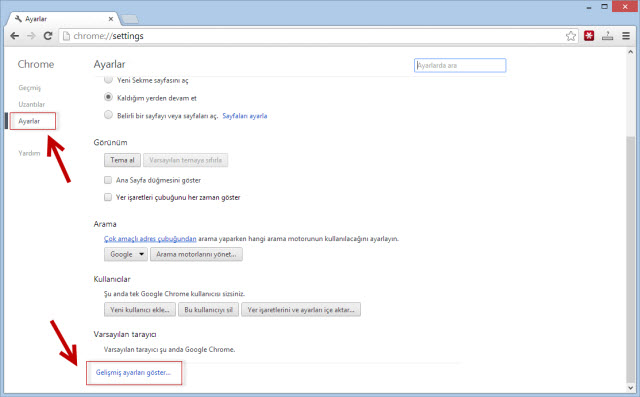
Task: Click text 'Şu anda tek Google Chrome kullanıcısı sizsiniz.'
Action: (175, 294)
